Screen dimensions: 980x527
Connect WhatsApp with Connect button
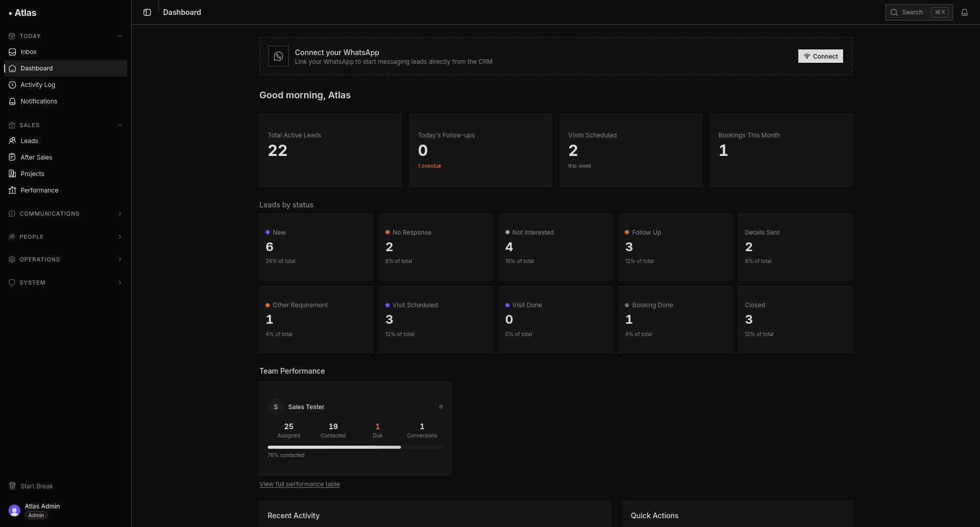click(820, 56)
